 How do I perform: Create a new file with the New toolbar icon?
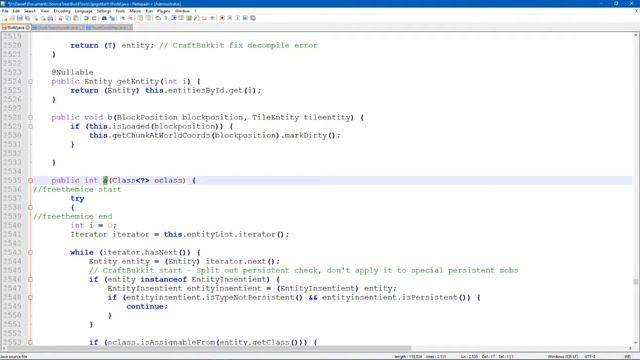click(x=5, y=18)
